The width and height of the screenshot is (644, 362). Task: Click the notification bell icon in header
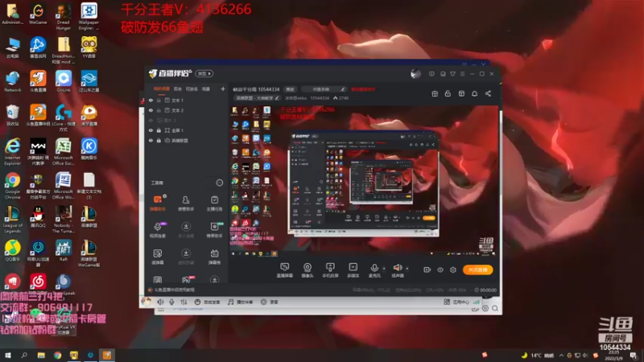474,93
